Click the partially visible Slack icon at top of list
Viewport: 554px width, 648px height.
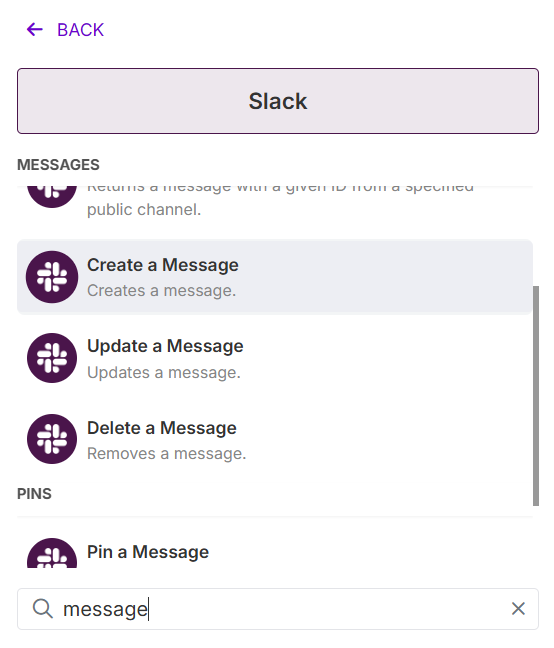52,197
